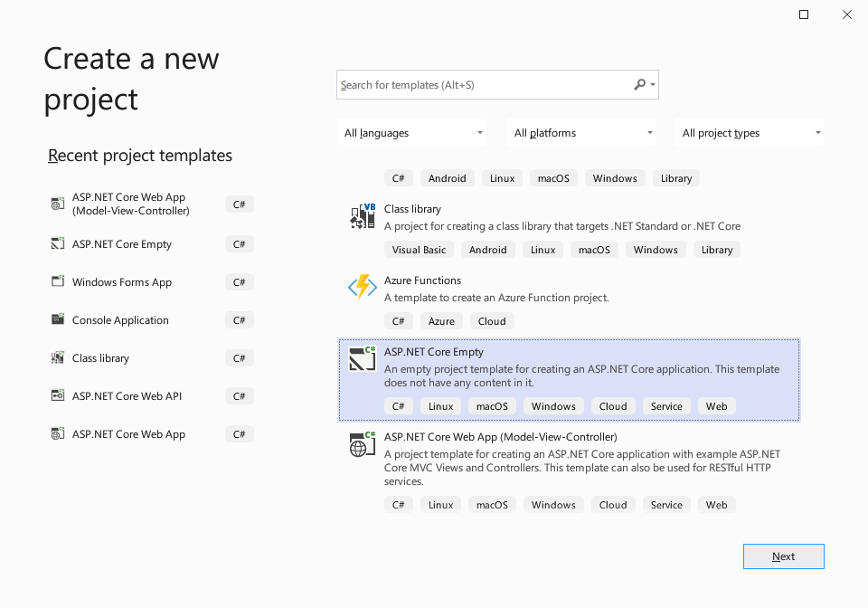Screen dimensions: 868x608
Task: Click the Visual Basic tag under Class library
Action: 419,250
